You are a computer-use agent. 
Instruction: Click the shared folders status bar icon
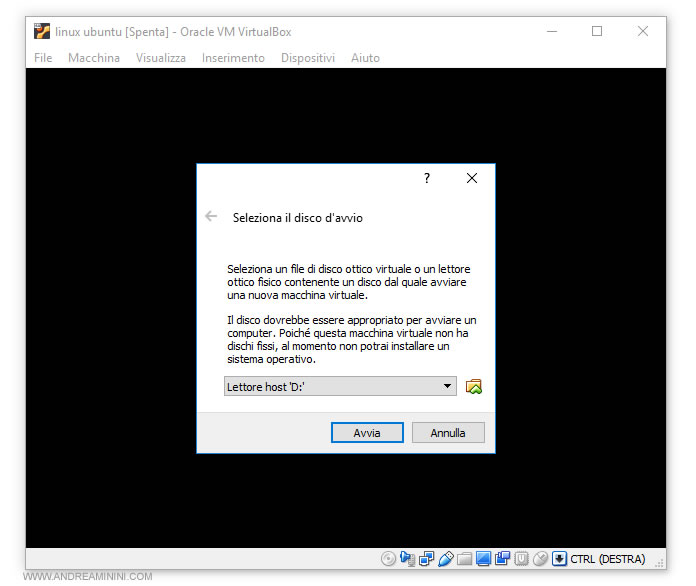point(464,559)
